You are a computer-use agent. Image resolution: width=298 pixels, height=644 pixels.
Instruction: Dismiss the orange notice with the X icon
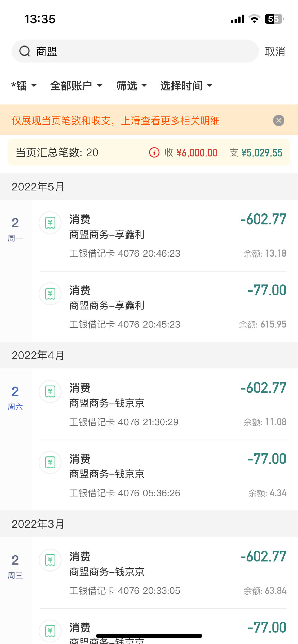point(279,121)
